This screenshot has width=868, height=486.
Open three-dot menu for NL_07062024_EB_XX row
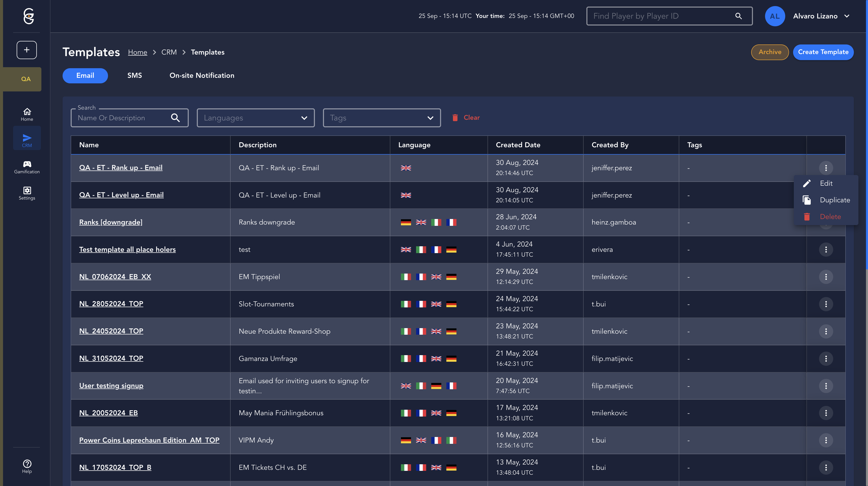click(x=826, y=277)
